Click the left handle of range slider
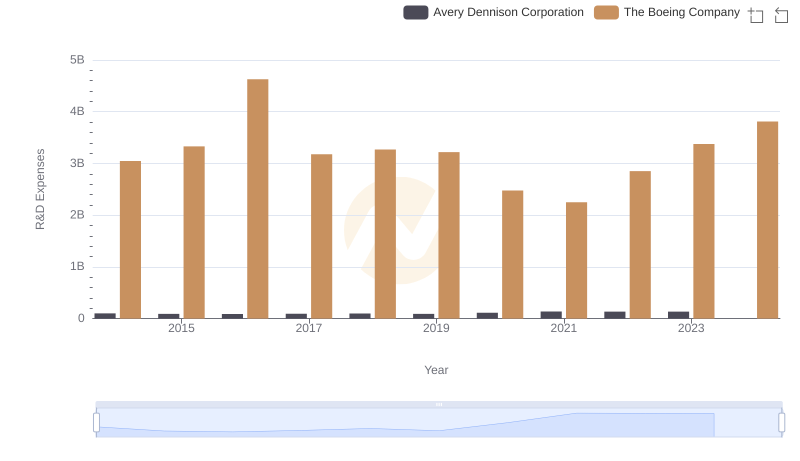Screen dimensions: 800x461 pyautogui.click(x=96, y=423)
